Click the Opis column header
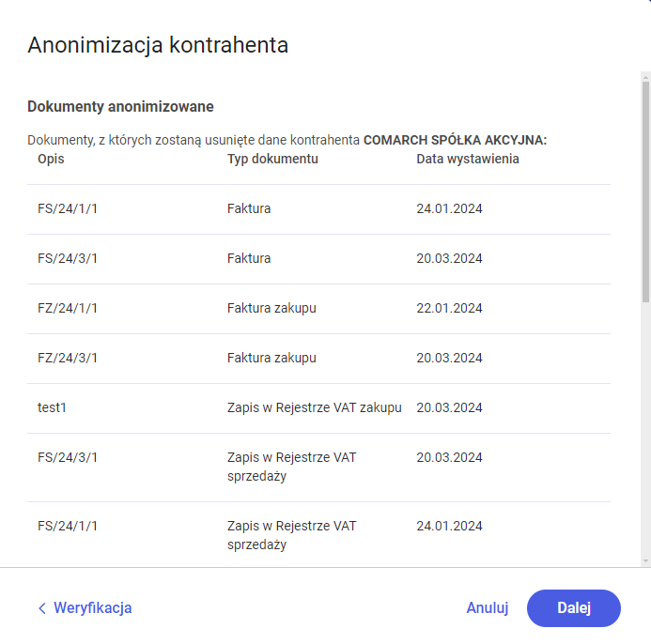This screenshot has height=644, width=651. (51, 159)
